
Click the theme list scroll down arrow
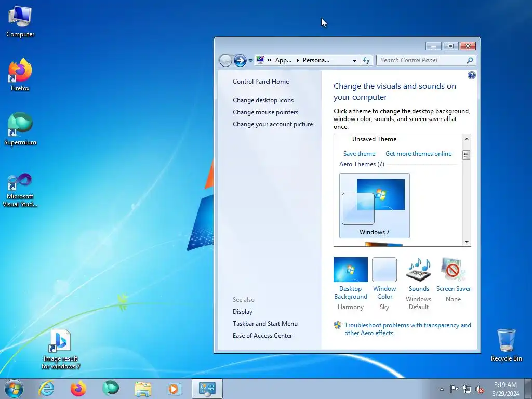point(467,242)
